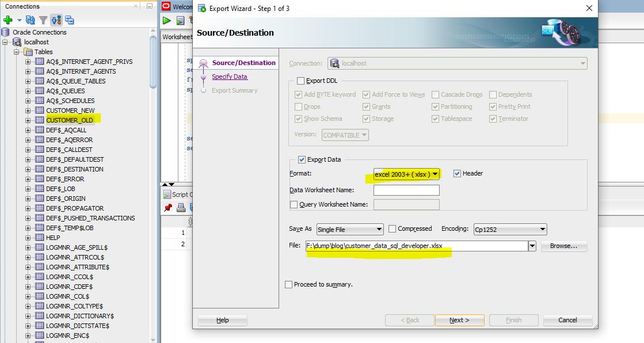
Task: Click the worksheet pane collapse arrows
Action: click(169, 184)
